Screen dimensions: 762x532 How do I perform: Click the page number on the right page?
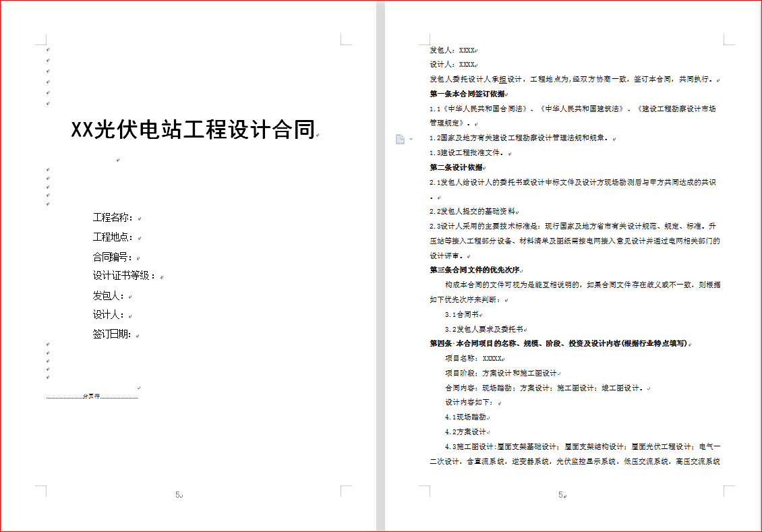pos(560,495)
